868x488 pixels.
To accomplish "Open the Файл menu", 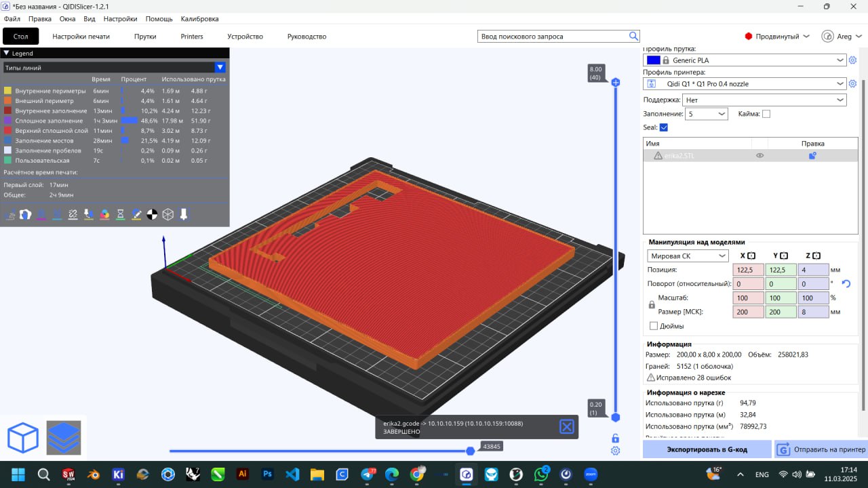I will tap(12, 19).
